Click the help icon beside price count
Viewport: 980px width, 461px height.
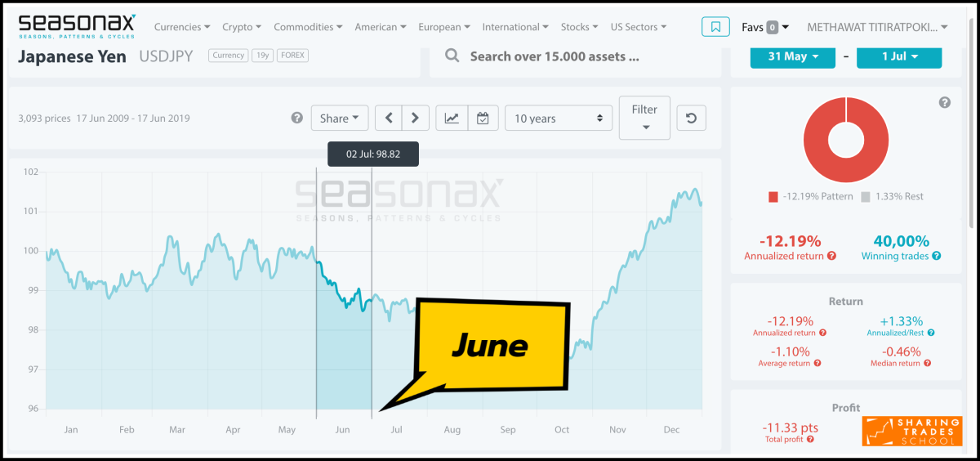pos(297,119)
